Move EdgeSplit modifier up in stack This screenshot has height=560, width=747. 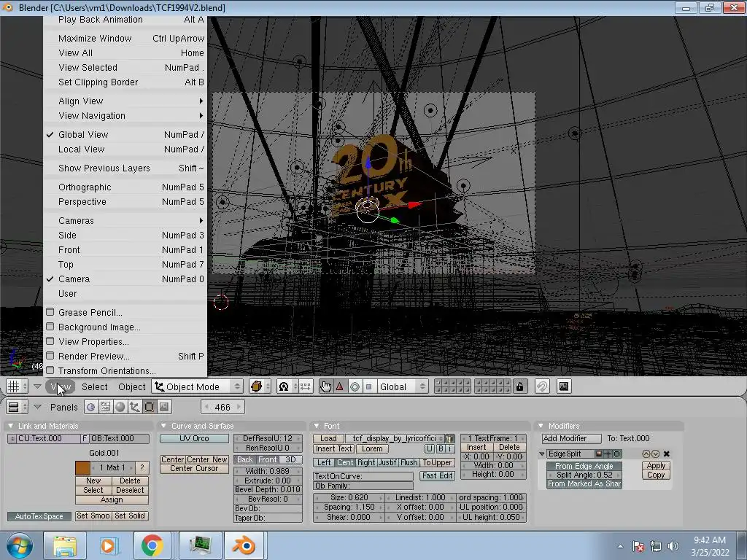[x=646, y=454]
